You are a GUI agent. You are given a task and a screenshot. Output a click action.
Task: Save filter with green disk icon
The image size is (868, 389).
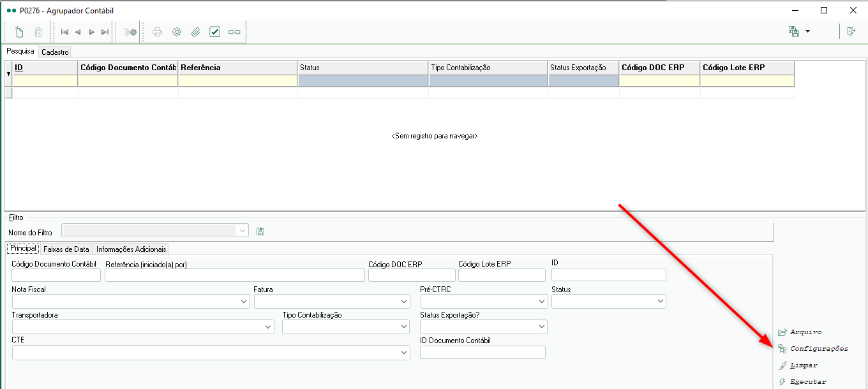tap(260, 231)
